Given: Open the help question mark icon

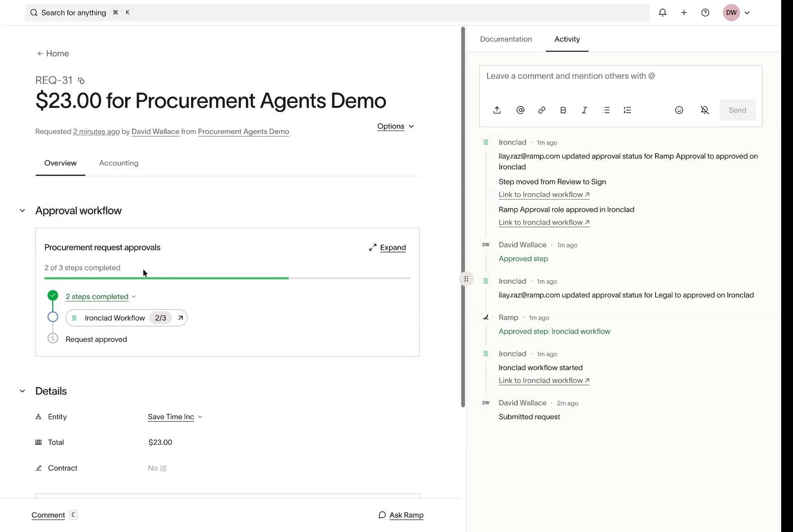Looking at the screenshot, I should (x=705, y=13).
